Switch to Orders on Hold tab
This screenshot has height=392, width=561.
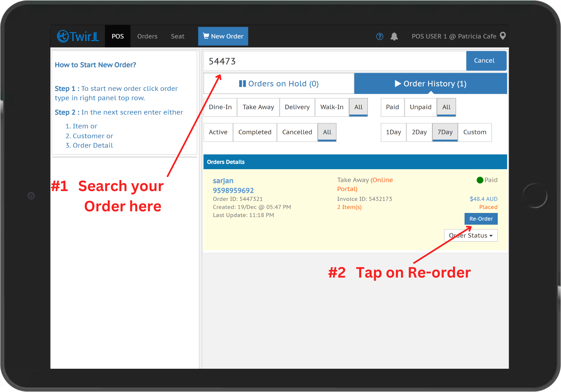[279, 83]
